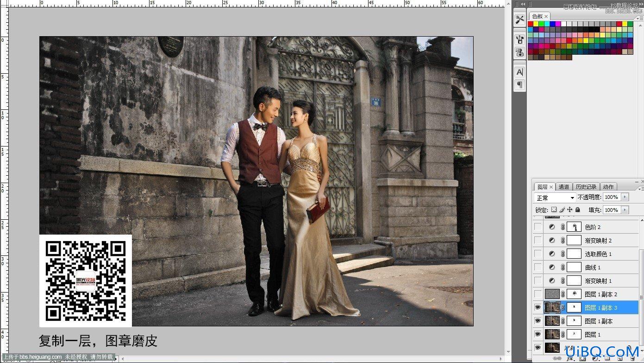The height and width of the screenshot is (363, 644).
Task: Click the 渐变映射 1 adjustment layer icon
Action: [x=552, y=281]
